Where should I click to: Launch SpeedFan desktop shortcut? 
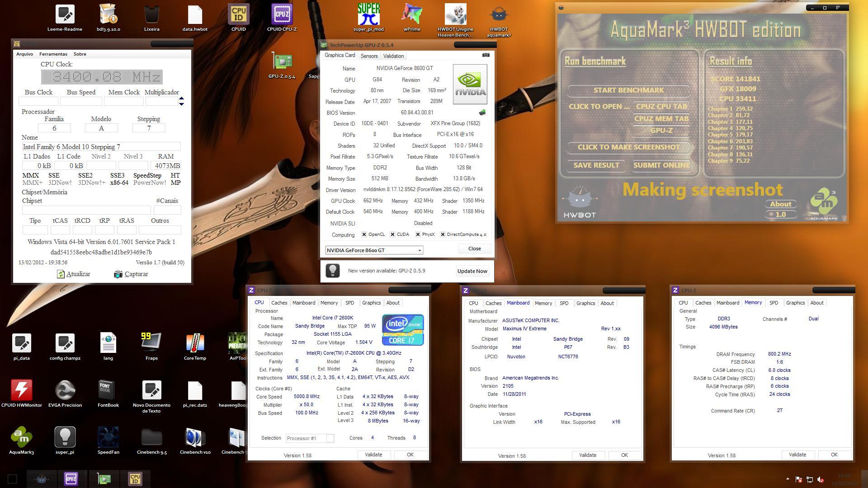(108, 441)
